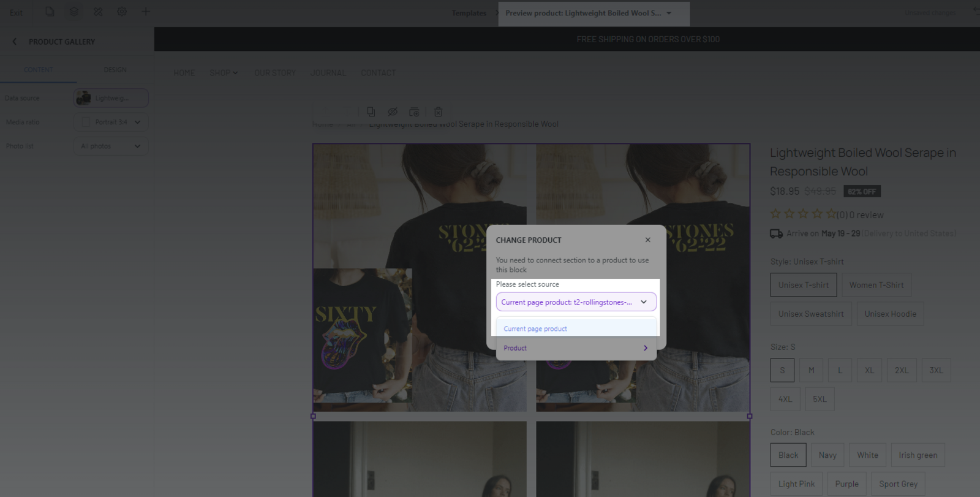Select size 5XL
This screenshot has height=497, width=980.
(820, 399)
